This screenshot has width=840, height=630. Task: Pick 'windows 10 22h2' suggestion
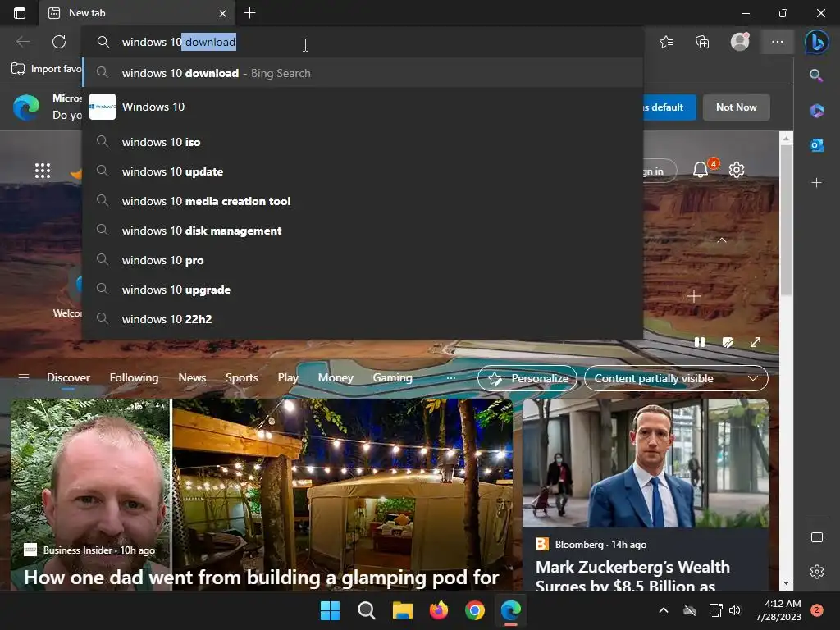(363, 319)
